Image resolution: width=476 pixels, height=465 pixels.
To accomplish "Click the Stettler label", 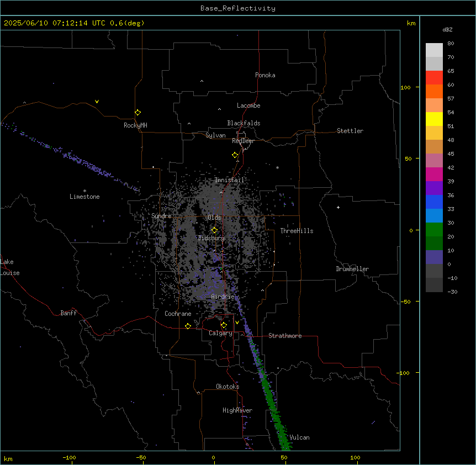I will (350, 131).
